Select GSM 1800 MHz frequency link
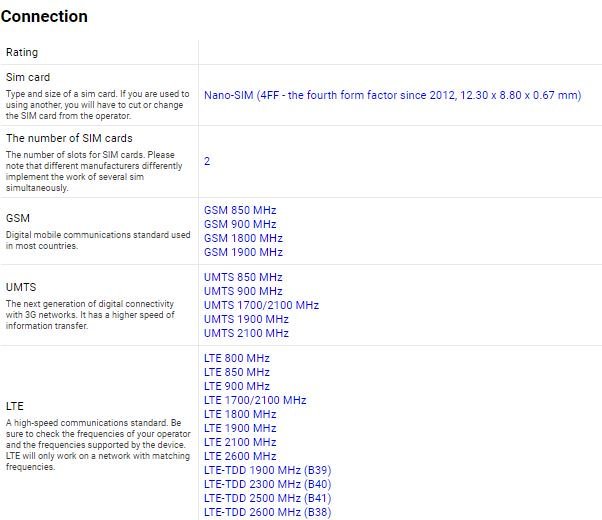The height and width of the screenshot is (520, 602). tap(243, 239)
